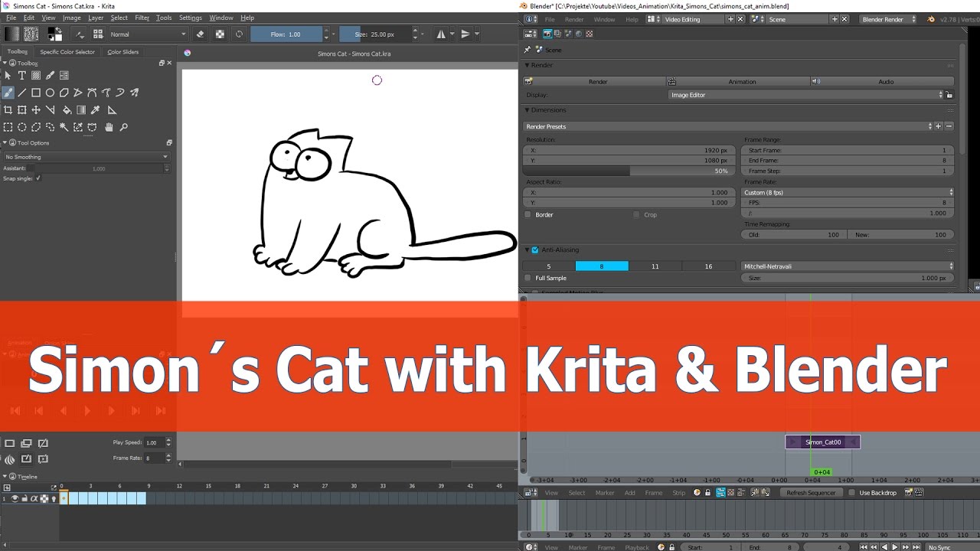Select the Text tool in Krita toolbox
Screen dimensions: 980x551
tap(22, 75)
